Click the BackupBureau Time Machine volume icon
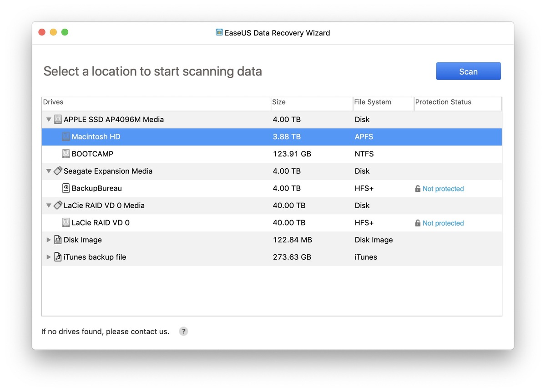This screenshot has height=392, width=546. coord(66,188)
